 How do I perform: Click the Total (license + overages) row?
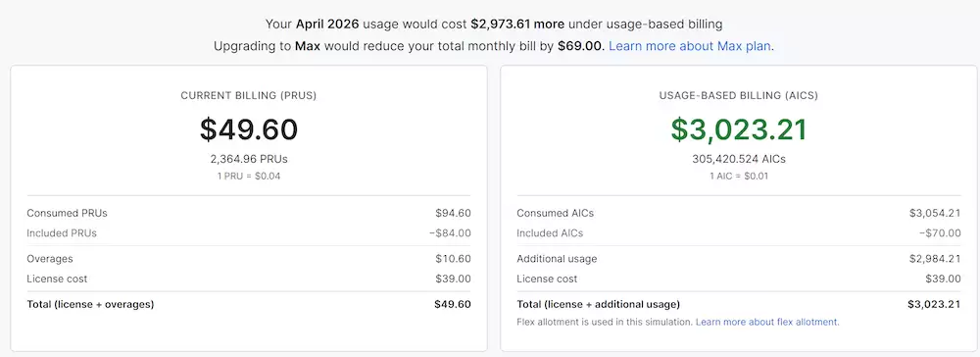pyautogui.click(x=249, y=304)
